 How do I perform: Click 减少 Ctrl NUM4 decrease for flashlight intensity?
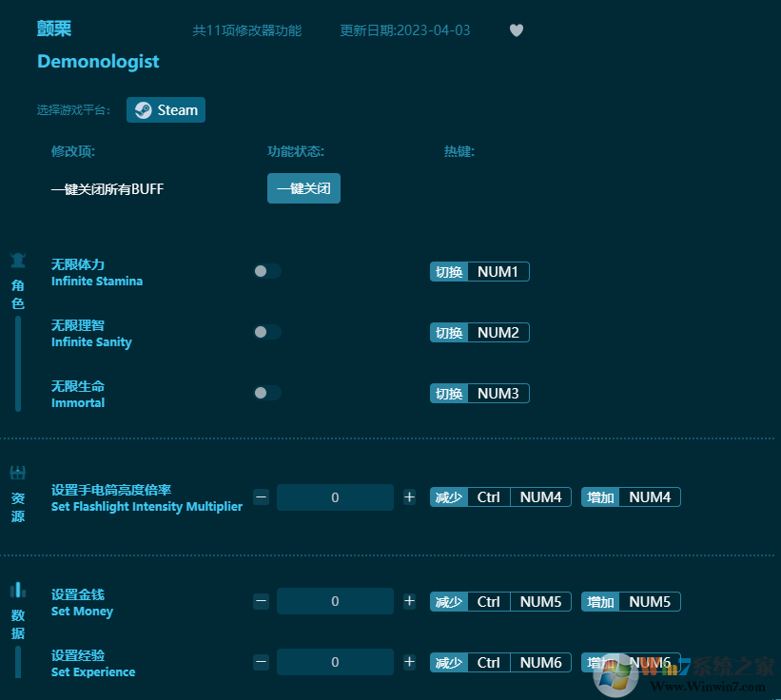(x=500, y=496)
